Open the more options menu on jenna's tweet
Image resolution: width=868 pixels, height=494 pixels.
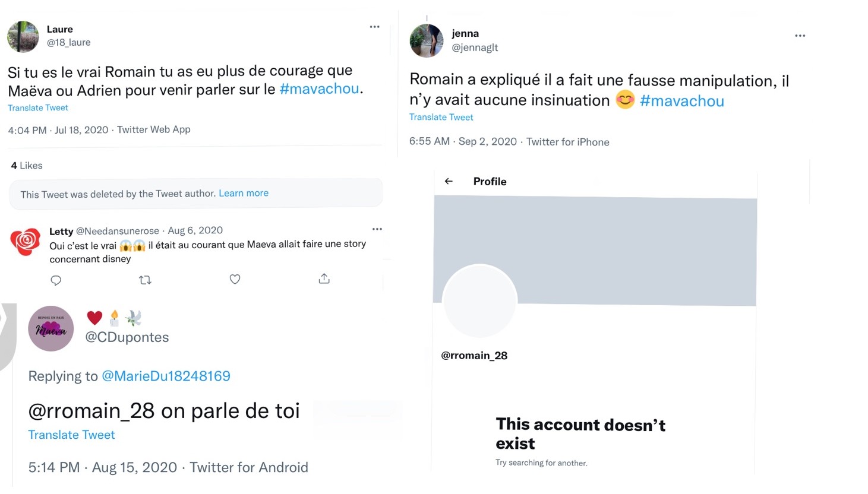(x=800, y=36)
